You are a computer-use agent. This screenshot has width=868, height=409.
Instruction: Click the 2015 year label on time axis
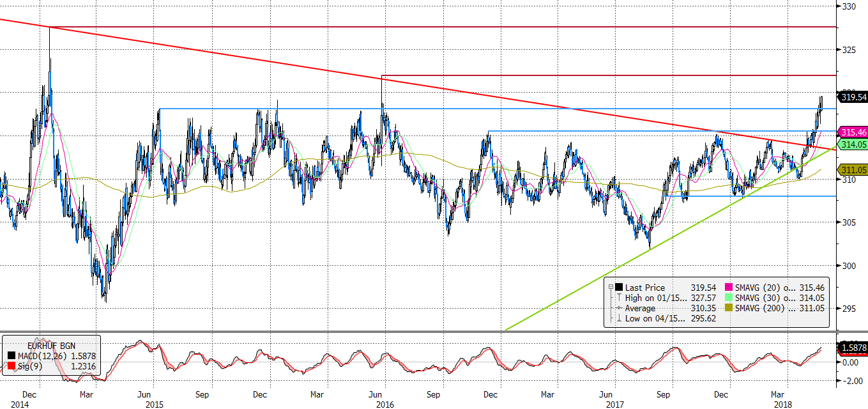coord(155,405)
